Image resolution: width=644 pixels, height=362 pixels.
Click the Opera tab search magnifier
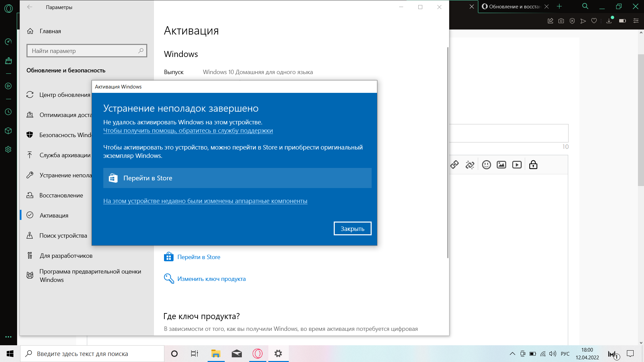[585, 6]
